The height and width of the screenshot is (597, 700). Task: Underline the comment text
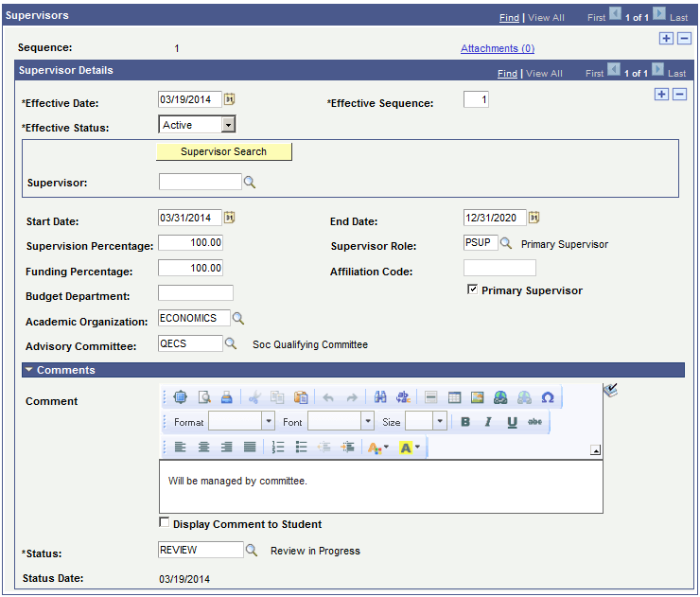coord(512,422)
